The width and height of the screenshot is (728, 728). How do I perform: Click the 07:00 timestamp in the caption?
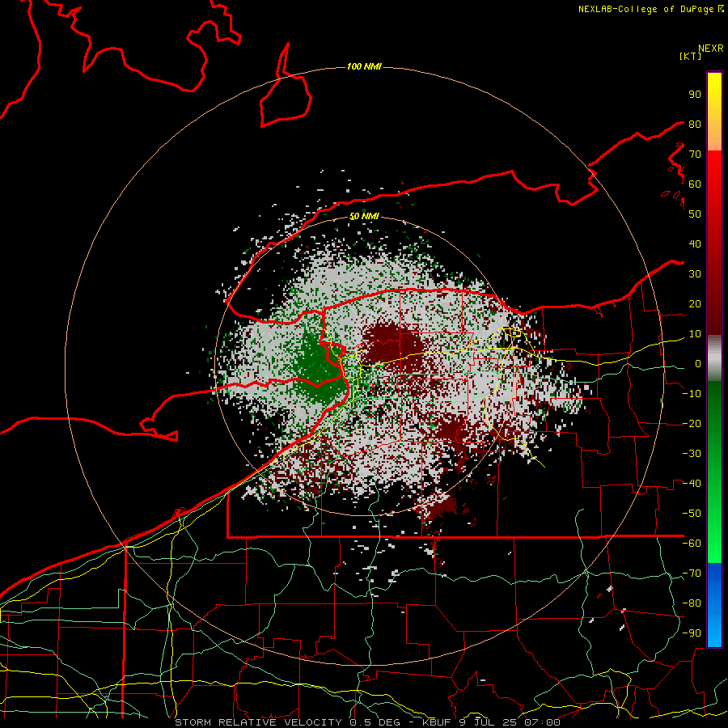(542, 722)
